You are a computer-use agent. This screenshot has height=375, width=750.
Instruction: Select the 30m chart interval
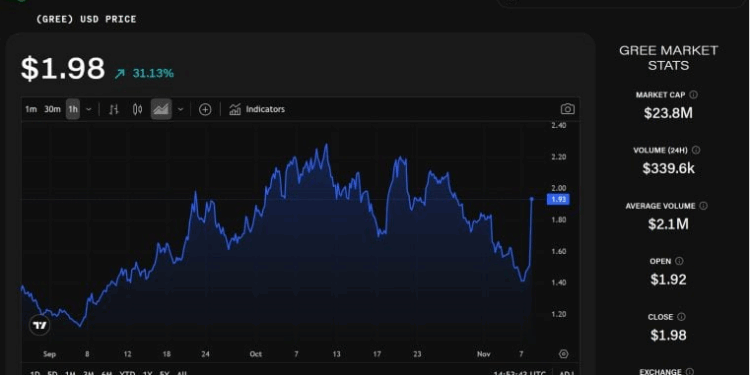point(52,110)
